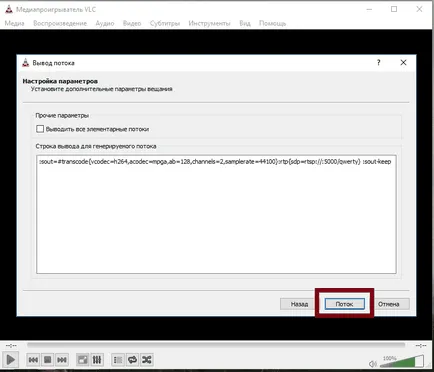Click the Play button in VLC controls

(x=10, y=360)
